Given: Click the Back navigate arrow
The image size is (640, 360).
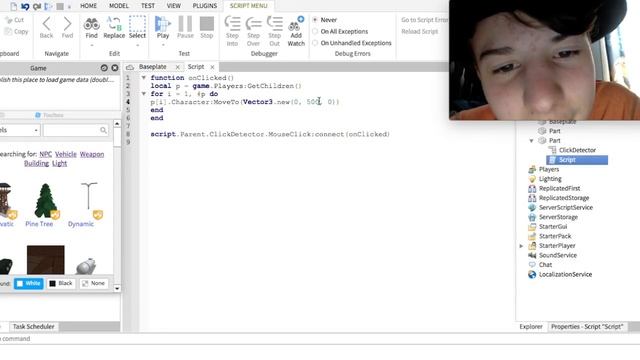Looking at the screenshot, I should [x=47, y=24].
